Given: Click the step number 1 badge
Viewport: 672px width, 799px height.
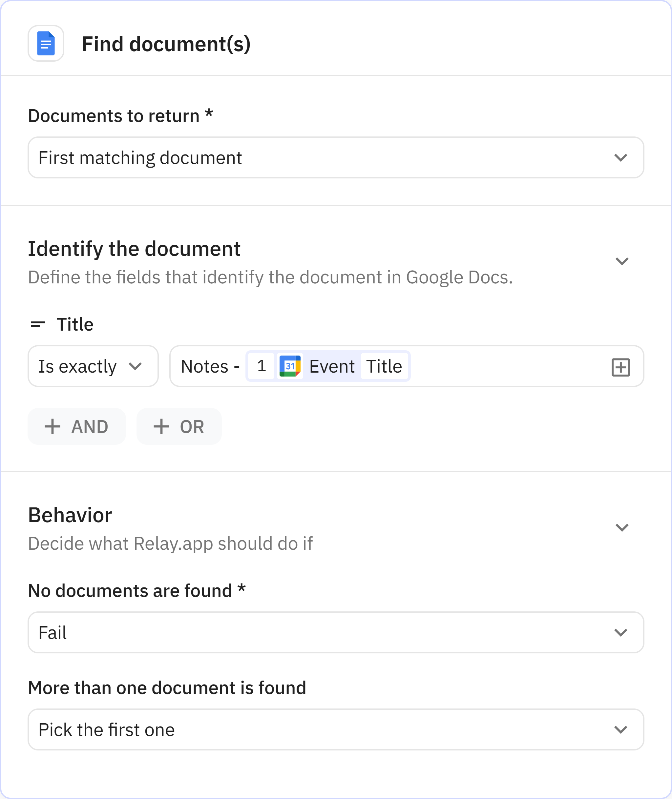Looking at the screenshot, I should pyautogui.click(x=261, y=366).
